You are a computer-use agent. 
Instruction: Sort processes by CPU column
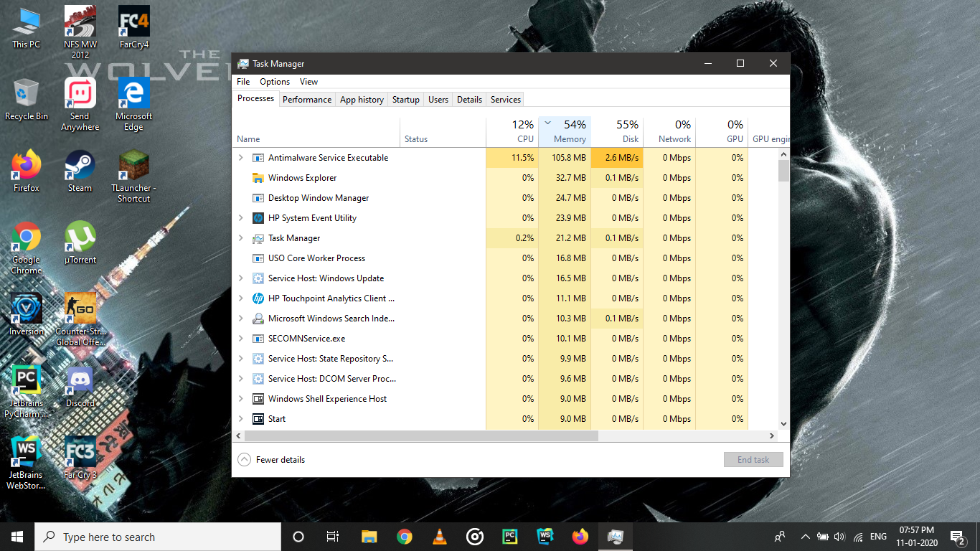512,132
